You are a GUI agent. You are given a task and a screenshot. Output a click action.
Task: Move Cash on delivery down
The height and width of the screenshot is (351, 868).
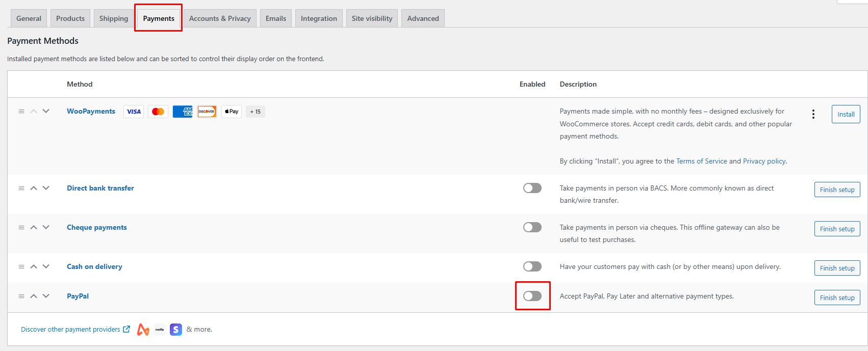(46, 266)
